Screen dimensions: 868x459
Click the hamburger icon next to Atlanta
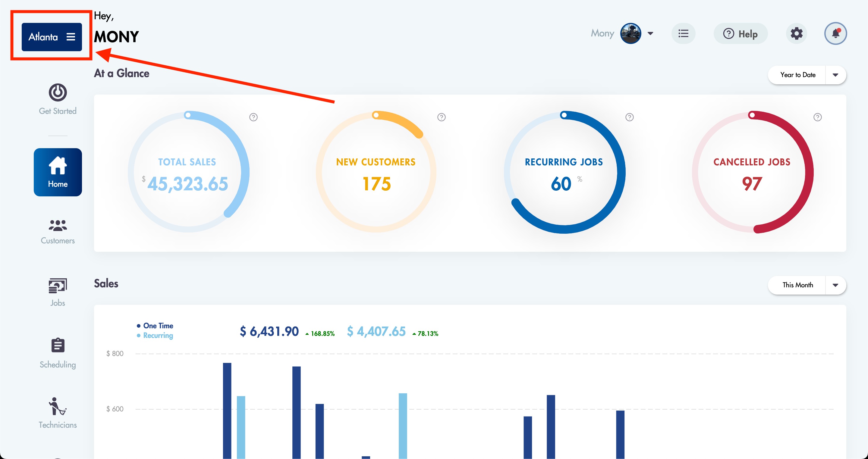71,37
